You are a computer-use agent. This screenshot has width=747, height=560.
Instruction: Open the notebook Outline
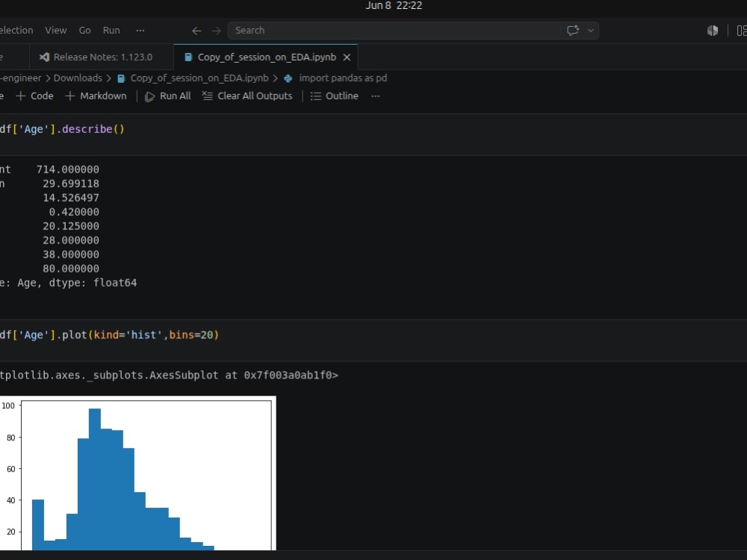point(335,96)
